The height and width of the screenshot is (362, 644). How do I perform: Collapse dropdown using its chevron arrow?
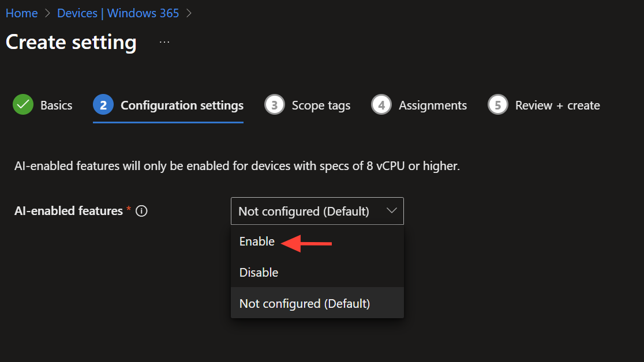pyautogui.click(x=391, y=211)
